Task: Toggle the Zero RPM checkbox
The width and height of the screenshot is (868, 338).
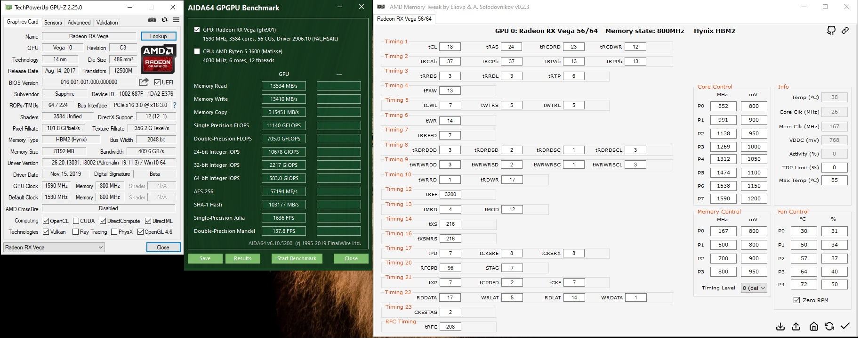Action: pyautogui.click(x=796, y=300)
